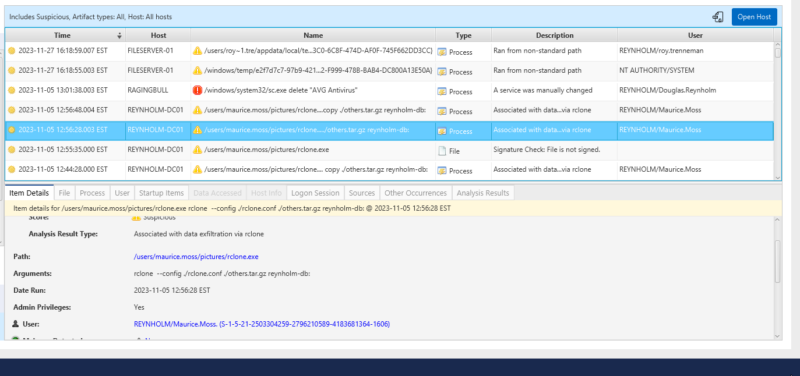Sort by the Description column header

click(x=555, y=36)
